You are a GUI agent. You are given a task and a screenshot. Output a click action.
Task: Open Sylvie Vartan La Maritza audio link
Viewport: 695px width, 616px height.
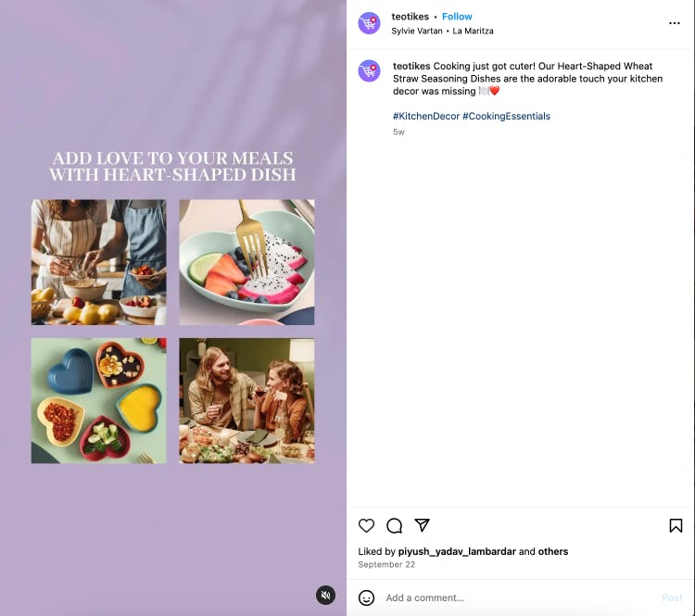442,31
